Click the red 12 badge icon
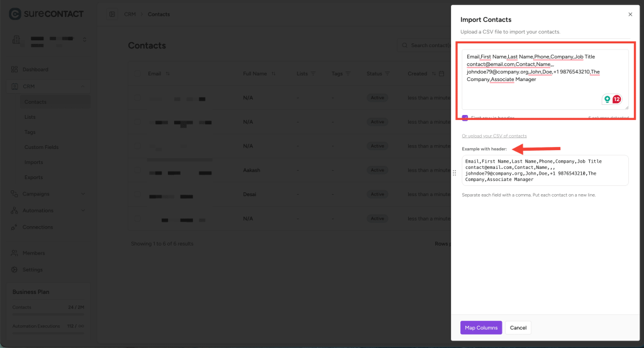This screenshot has height=348, width=644. tap(616, 99)
